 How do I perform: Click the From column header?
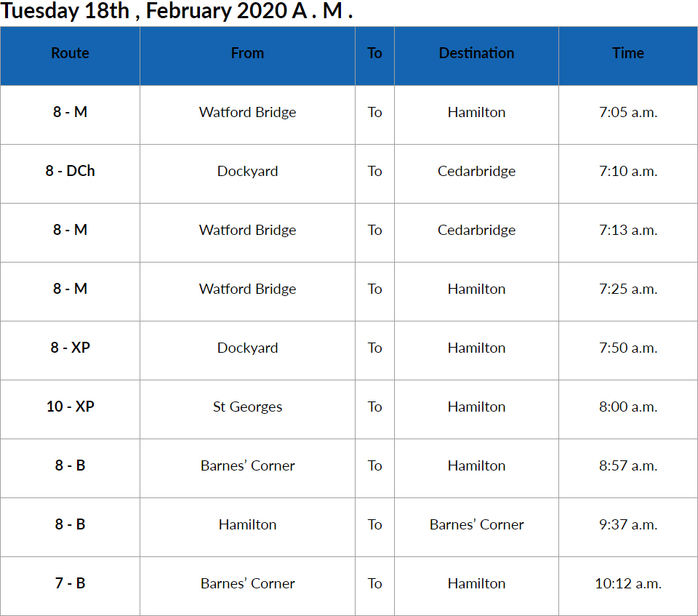247,53
